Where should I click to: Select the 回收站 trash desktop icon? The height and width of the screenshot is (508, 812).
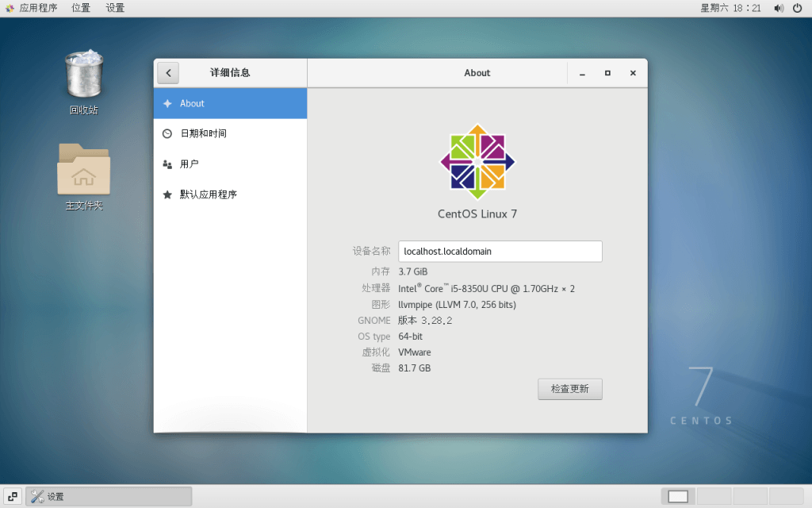point(84,82)
